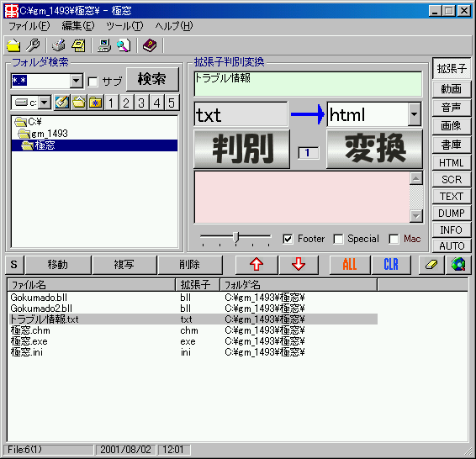This screenshot has width=476, height=459.
Task: Select favorite folder slot 2
Action: pos(126,103)
